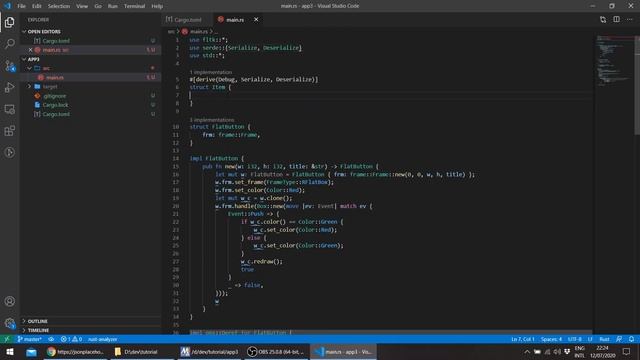Close the main.rs editor tab

tap(256, 19)
